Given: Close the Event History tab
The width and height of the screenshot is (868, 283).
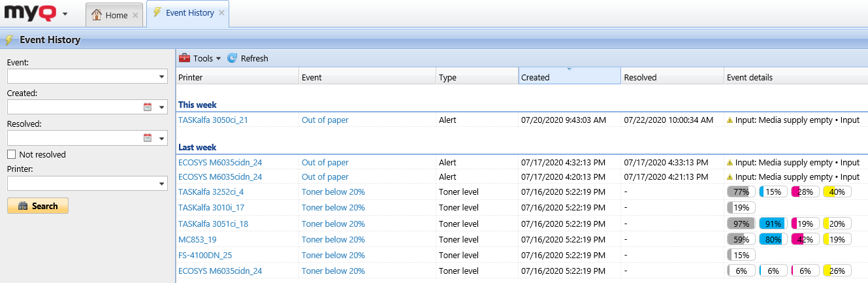Looking at the screenshot, I should point(221,13).
